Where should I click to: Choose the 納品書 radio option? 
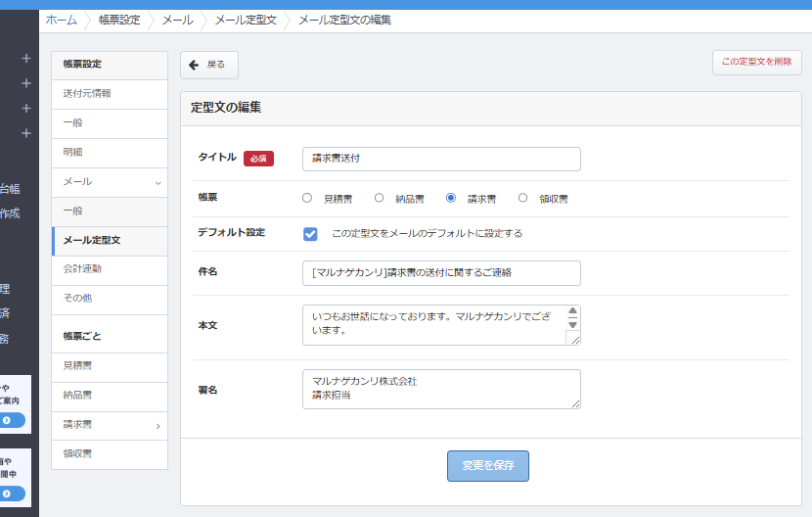pos(379,198)
